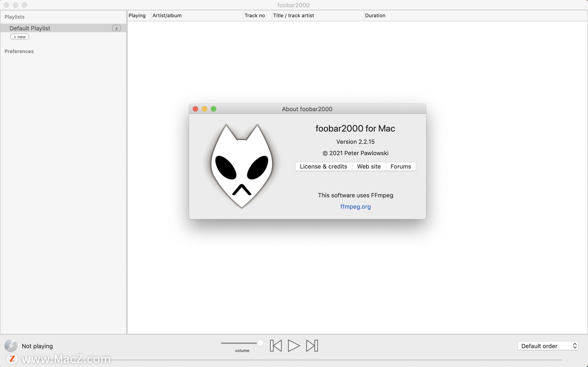Add a playlist with + new

[20, 37]
